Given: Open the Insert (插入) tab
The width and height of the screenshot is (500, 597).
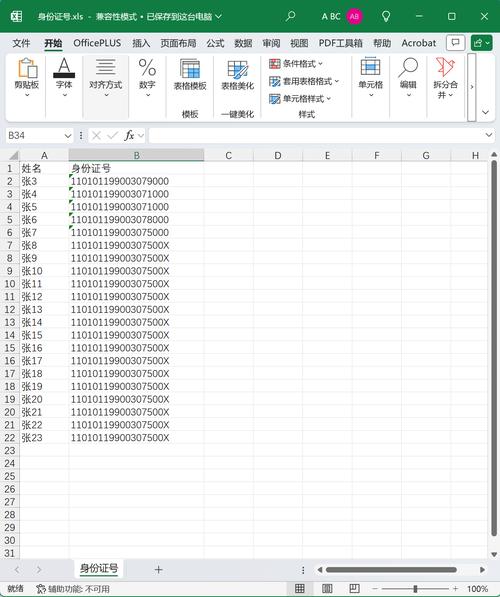Looking at the screenshot, I should tap(141, 43).
